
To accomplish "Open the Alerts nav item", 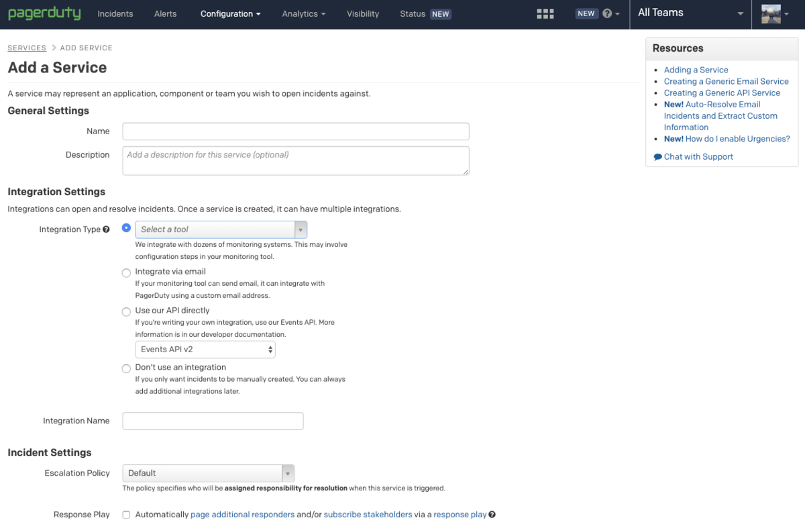I will pos(167,14).
